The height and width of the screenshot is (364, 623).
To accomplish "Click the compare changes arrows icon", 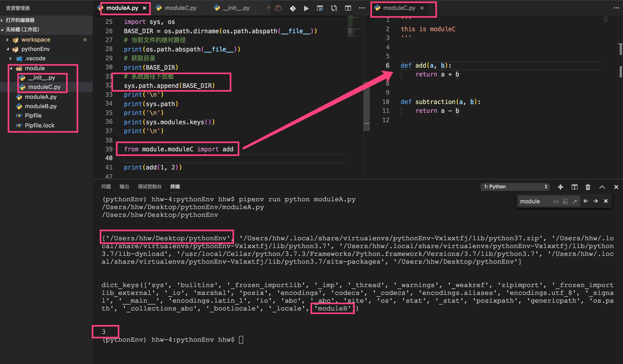I will [x=334, y=8].
